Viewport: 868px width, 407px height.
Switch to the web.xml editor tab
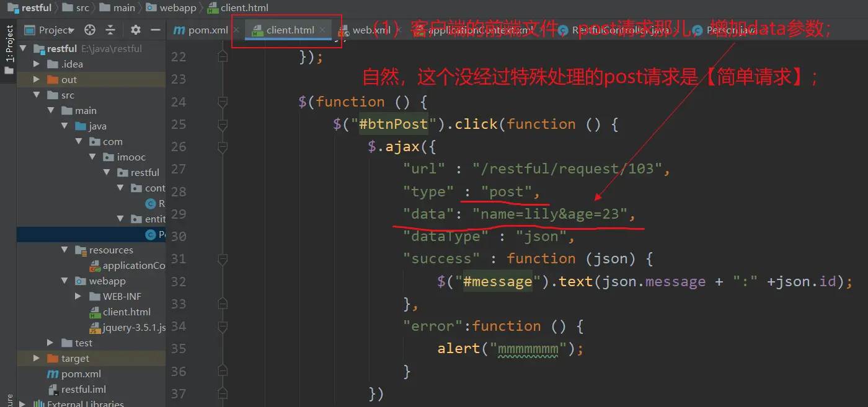[x=371, y=30]
